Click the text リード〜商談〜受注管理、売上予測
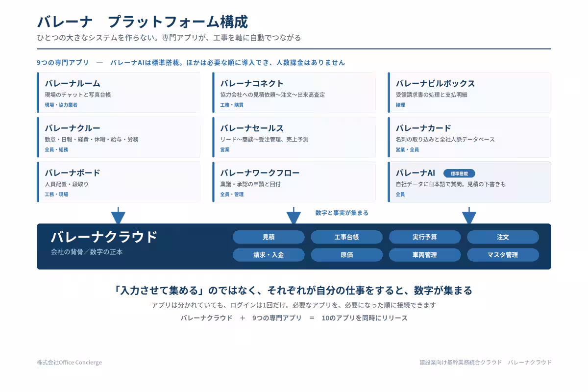 (x=264, y=139)
